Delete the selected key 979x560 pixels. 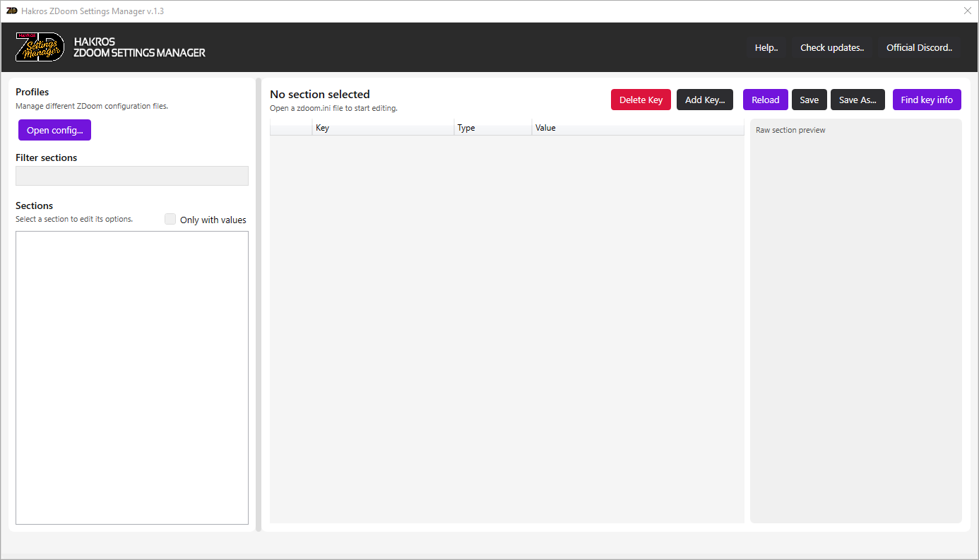click(x=641, y=100)
